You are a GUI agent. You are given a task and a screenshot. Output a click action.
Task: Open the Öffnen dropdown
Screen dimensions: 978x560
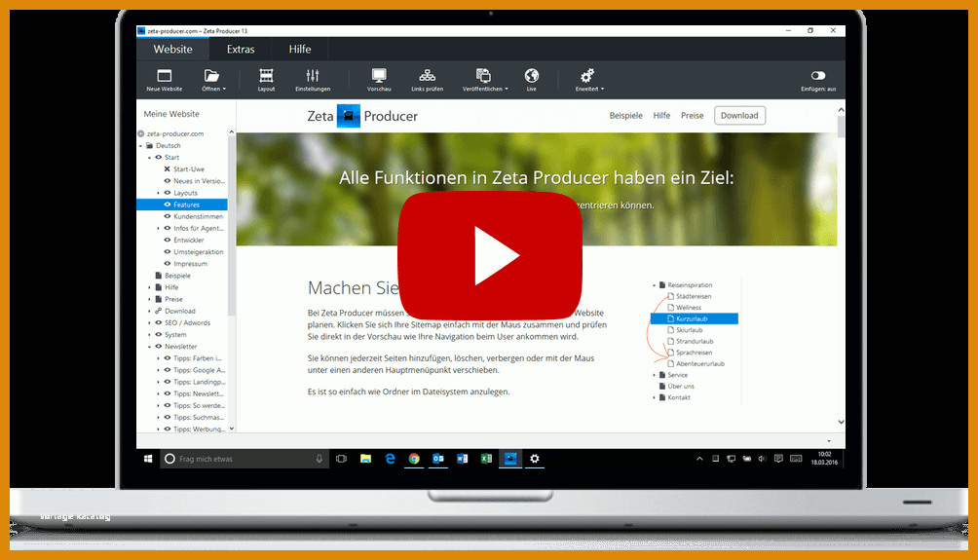point(213,80)
